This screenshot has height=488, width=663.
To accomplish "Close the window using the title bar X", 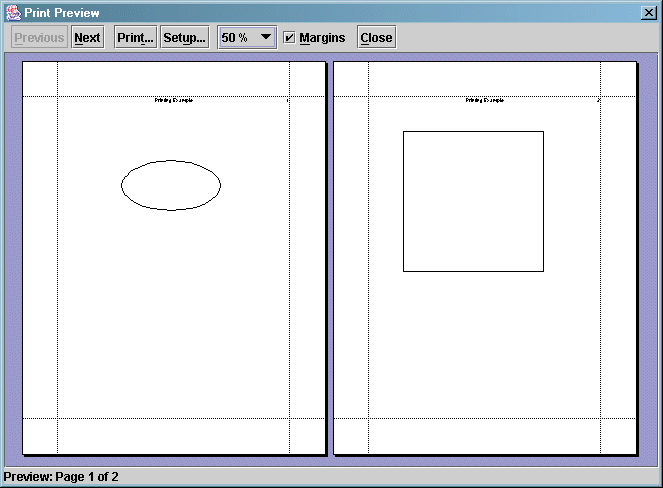I will coord(648,11).
